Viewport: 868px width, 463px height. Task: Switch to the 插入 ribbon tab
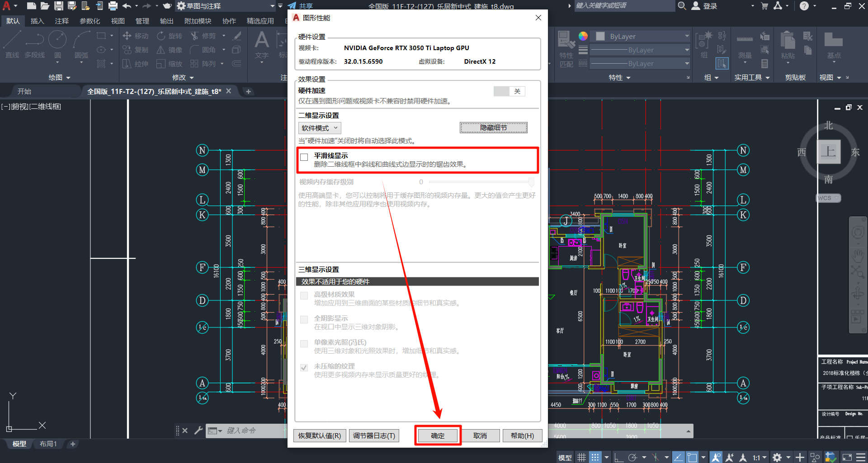click(37, 20)
